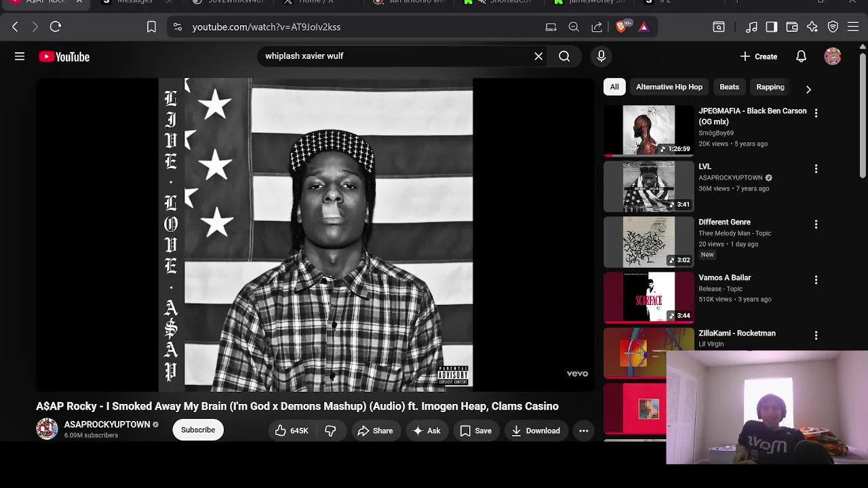
Task: Click the Ask button under the video
Action: 427,430
